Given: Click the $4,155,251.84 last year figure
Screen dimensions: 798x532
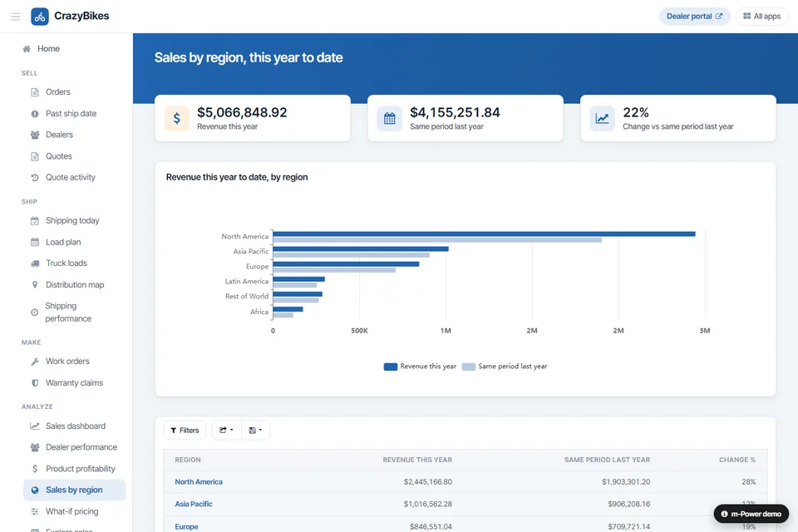Looking at the screenshot, I should pos(455,112).
